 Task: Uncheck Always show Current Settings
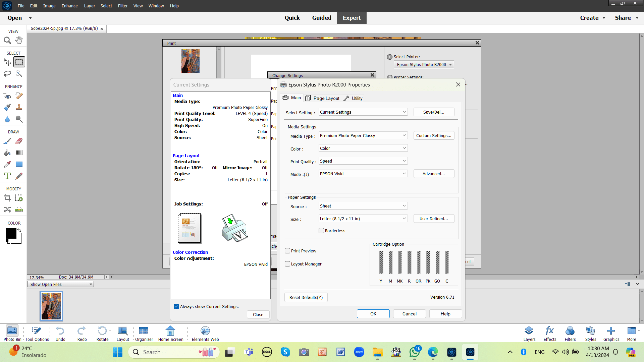[x=176, y=306]
